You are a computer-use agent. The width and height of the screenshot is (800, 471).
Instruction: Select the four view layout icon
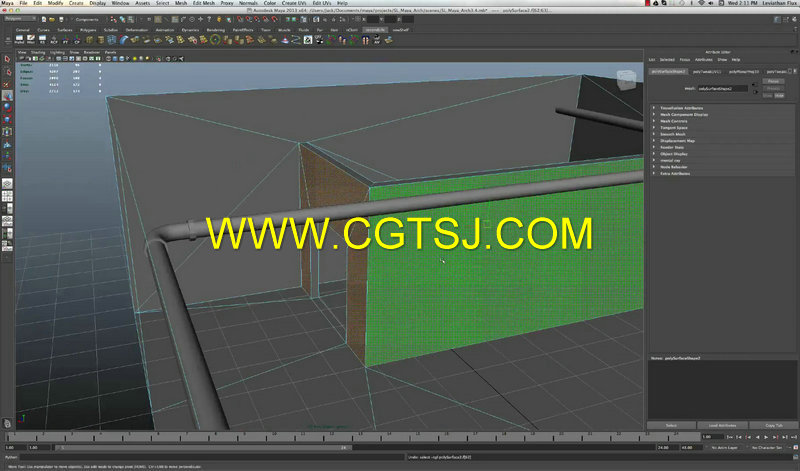click(x=7, y=196)
